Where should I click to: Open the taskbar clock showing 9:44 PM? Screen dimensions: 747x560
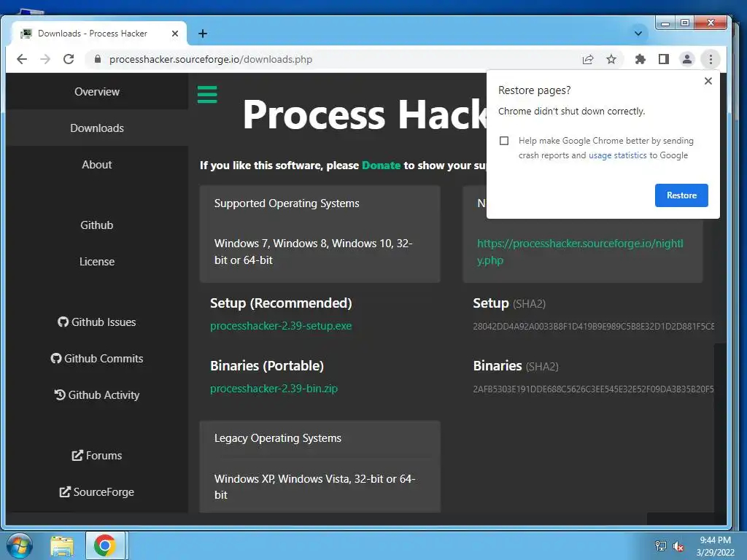pos(715,546)
